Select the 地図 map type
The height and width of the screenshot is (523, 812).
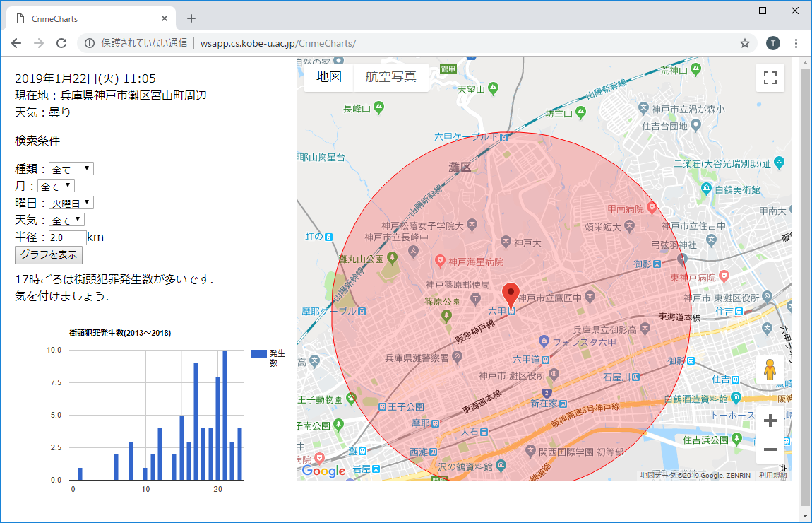pyautogui.click(x=329, y=77)
